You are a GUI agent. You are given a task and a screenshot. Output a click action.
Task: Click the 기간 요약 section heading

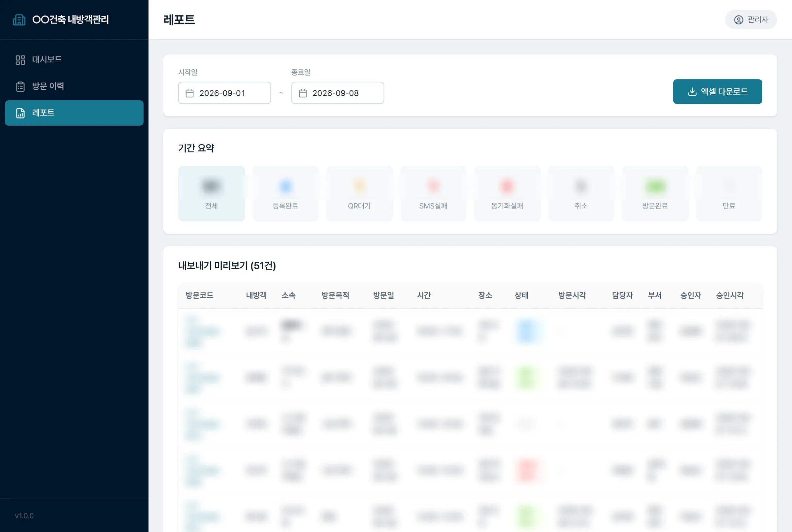(196, 148)
